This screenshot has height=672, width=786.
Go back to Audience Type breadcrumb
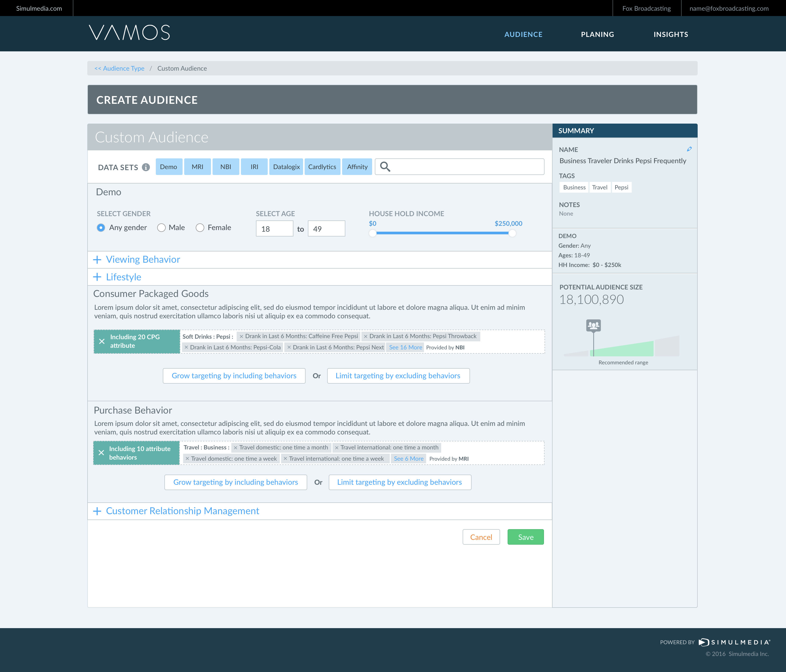point(119,68)
